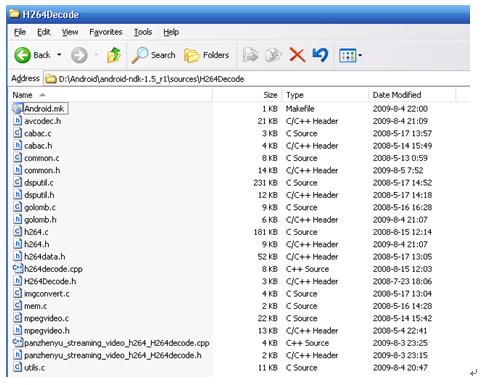Click the "Makefile" type cell
This screenshot has height=385, width=500.
point(300,109)
